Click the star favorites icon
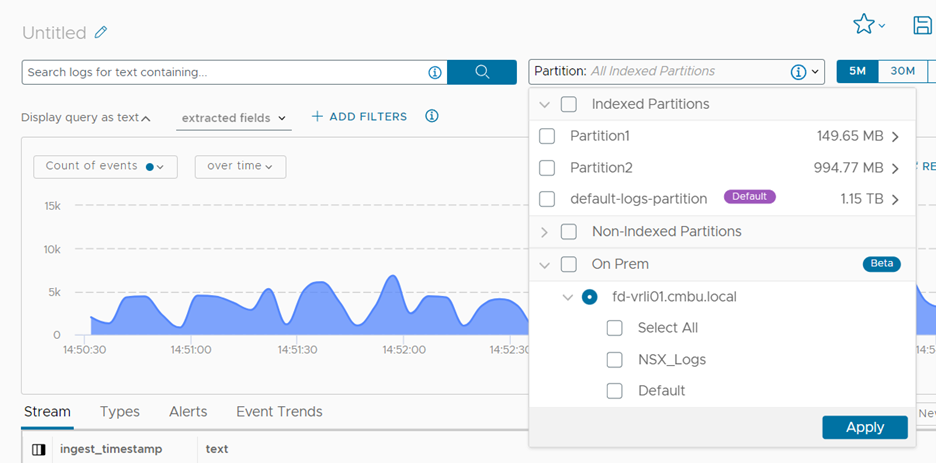936x463 pixels. (863, 25)
